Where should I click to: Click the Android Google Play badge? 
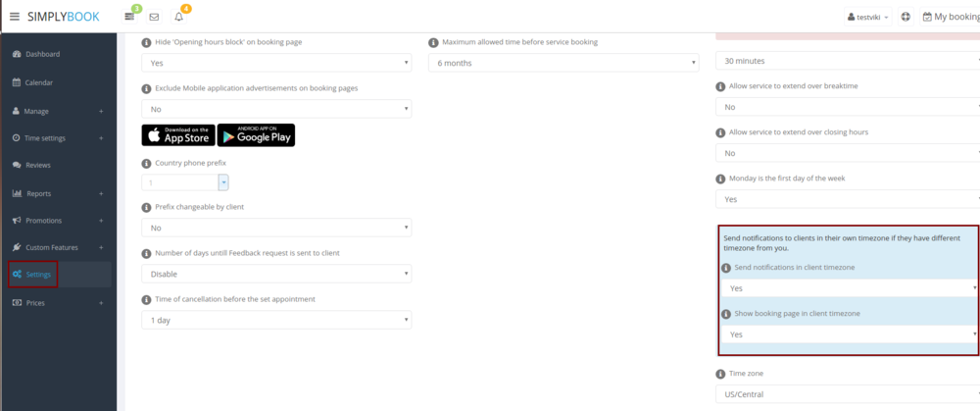click(256, 134)
